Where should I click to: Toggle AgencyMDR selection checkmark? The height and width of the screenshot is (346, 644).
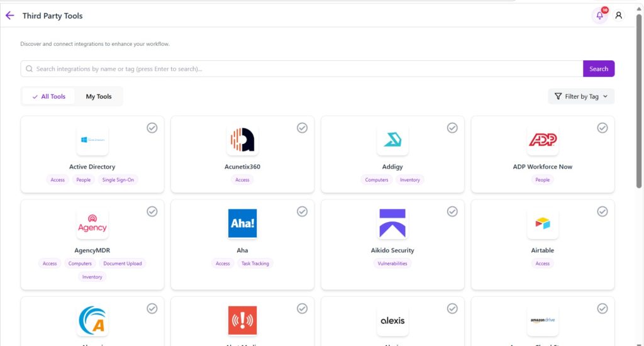tap(152, 211)
